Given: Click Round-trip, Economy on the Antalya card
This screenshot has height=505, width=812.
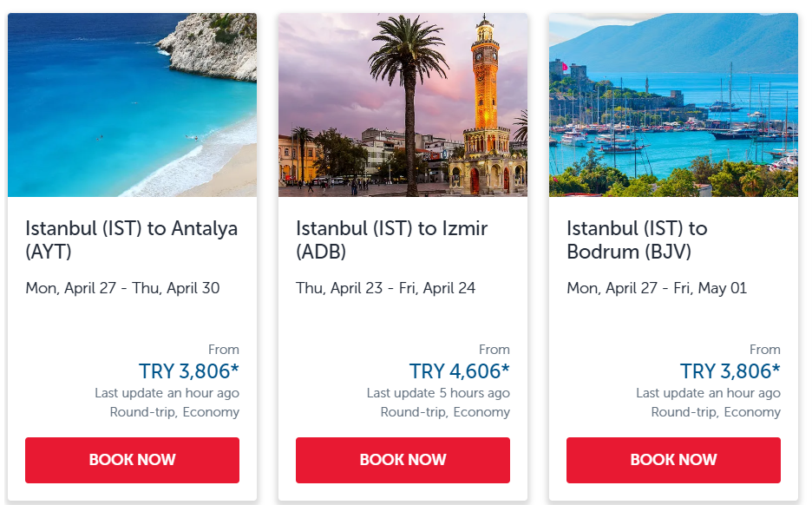Looking at the screenshot, I should click(x=174, y=412).
